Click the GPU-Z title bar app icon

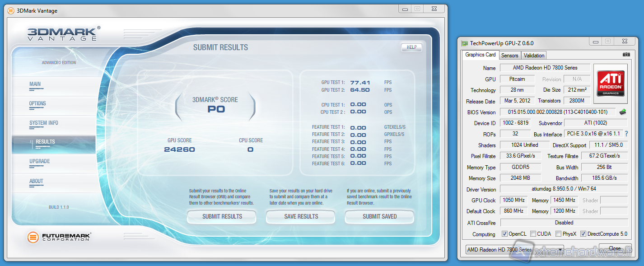465,43
